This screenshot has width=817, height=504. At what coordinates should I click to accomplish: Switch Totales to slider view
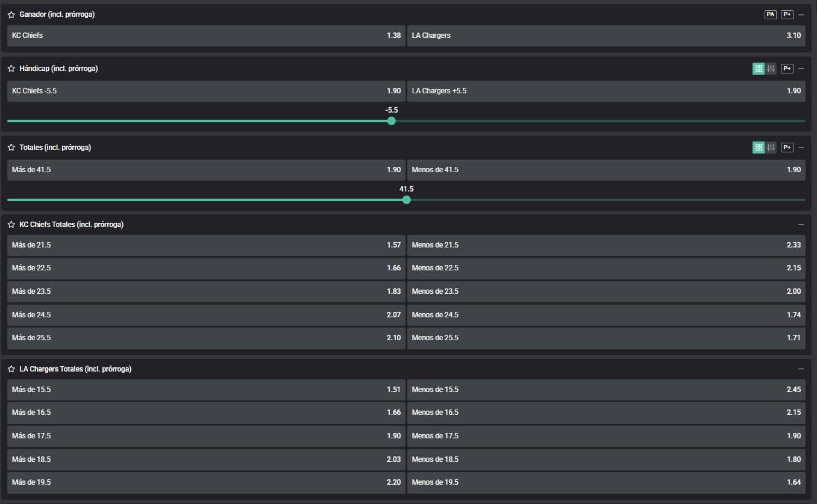coord(771,148)
